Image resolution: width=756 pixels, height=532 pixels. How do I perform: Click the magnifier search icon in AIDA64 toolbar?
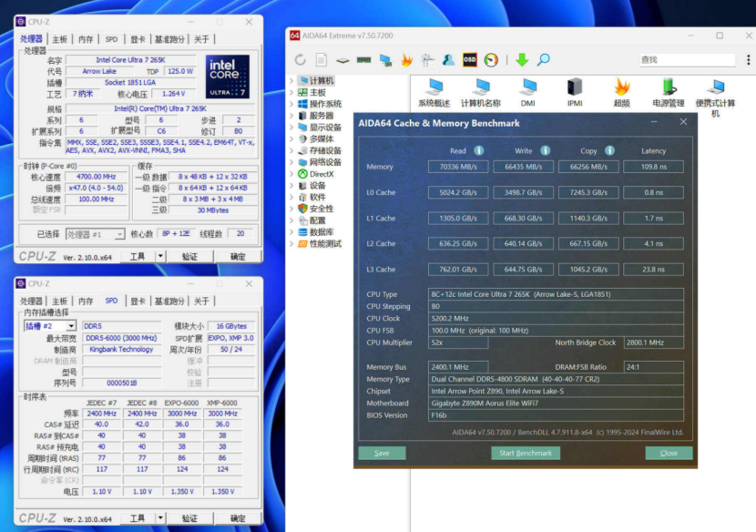(x=544, y=60)
